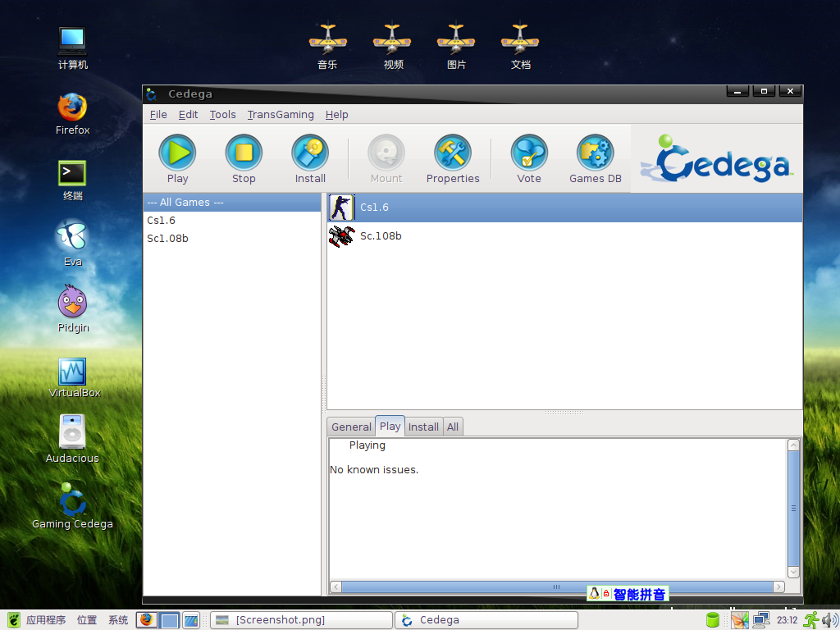Click the penguin icon on the input bar
The height and width of the screenshot is (630, 840).
tap(594, 594)
